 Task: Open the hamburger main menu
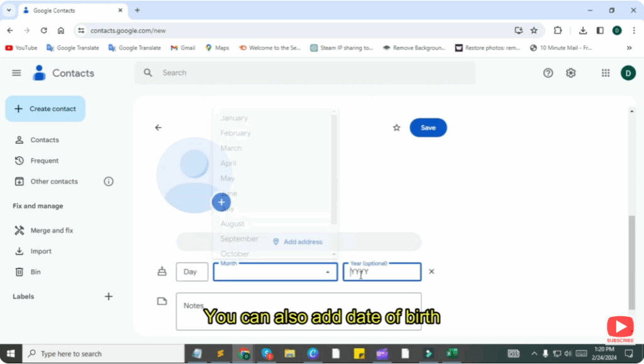pyautogui.click(x=16, y=72)
